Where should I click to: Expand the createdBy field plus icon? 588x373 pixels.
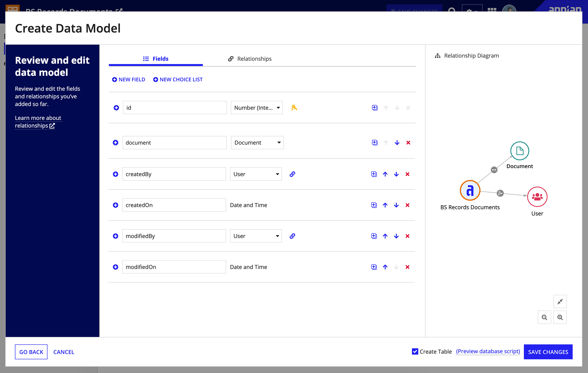[x=115, y=174]
